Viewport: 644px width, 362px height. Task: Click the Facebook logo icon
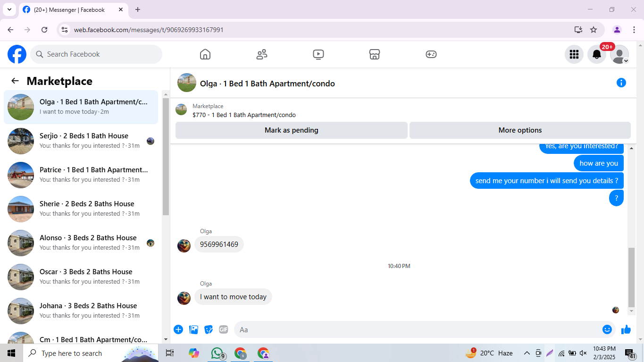17,54
